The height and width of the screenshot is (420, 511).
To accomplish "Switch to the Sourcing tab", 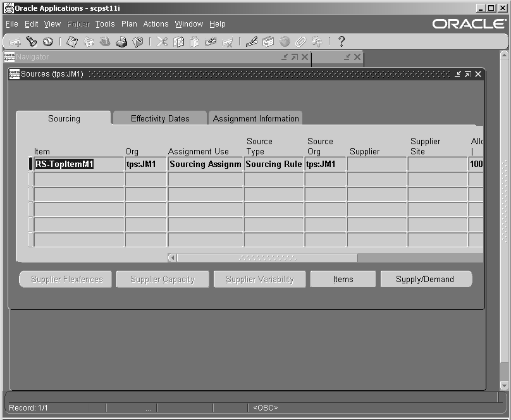I will coord(64,118).
